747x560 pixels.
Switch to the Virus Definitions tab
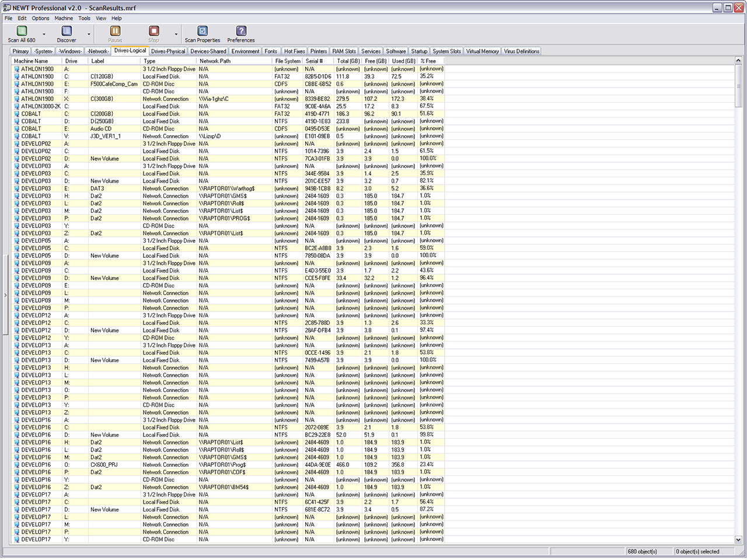[521, 51]
